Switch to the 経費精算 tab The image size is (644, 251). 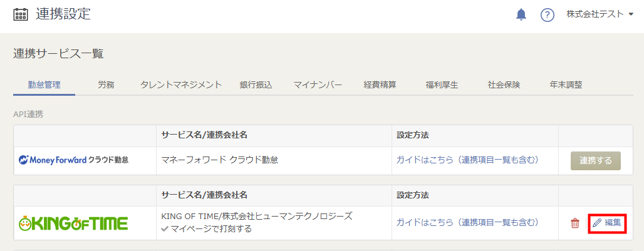click(380, 85)
